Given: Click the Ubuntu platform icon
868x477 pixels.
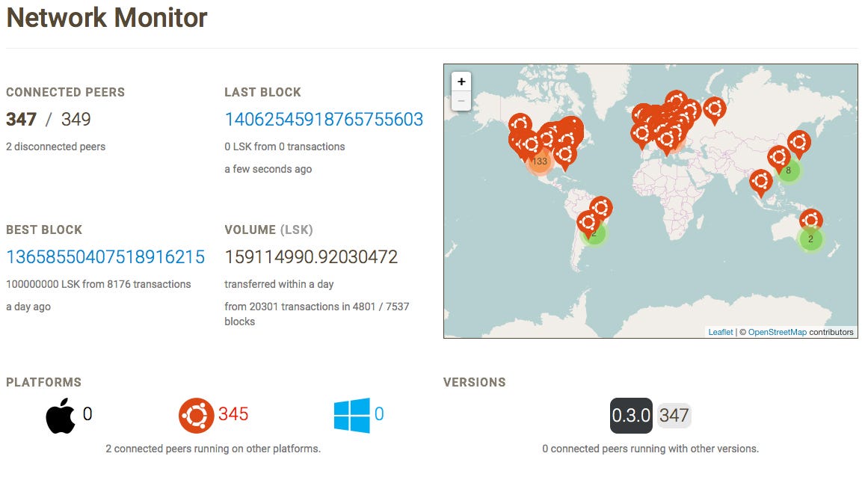Looking at the screenshot, I should [196, 416].
